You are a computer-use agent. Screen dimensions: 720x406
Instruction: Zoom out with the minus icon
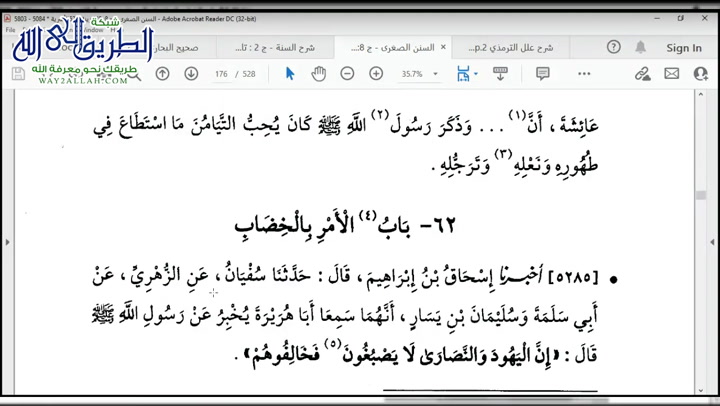347,73
